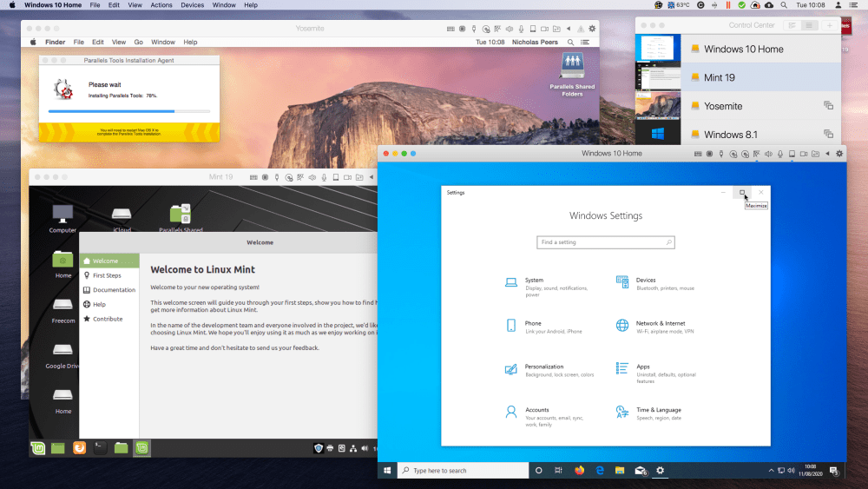Open File Explorer from Windows taskbar
Screen dimensions: 868x489
click(620, 470)
